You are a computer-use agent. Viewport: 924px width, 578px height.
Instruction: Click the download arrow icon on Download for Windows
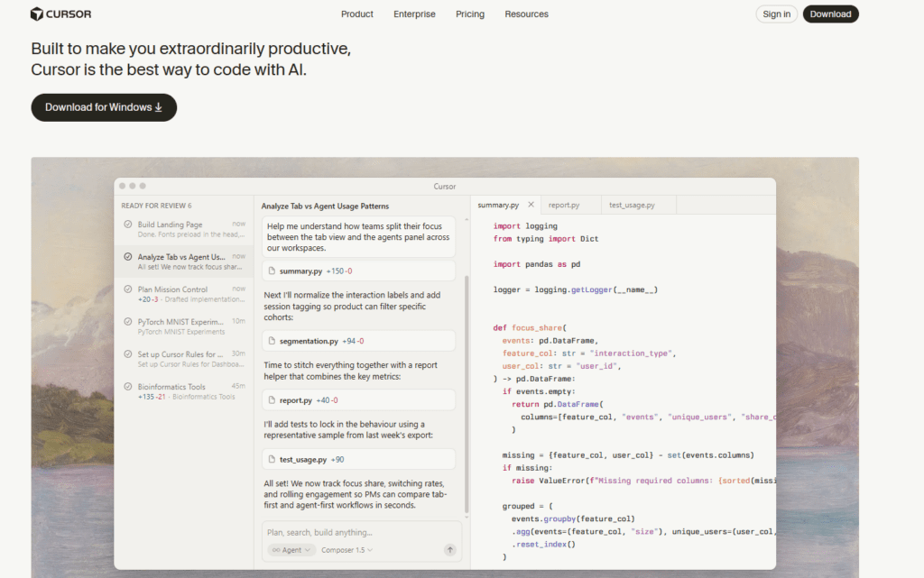coord(159,107)
